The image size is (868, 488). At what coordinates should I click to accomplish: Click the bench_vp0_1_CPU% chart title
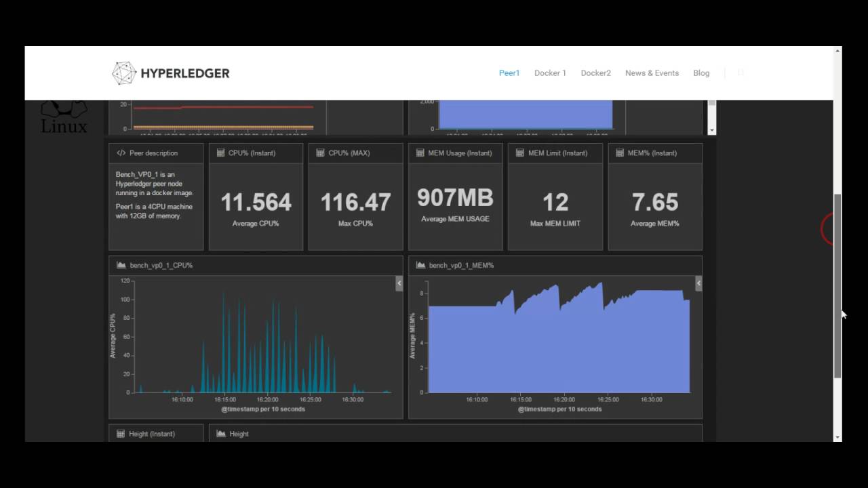coord(161,266)
